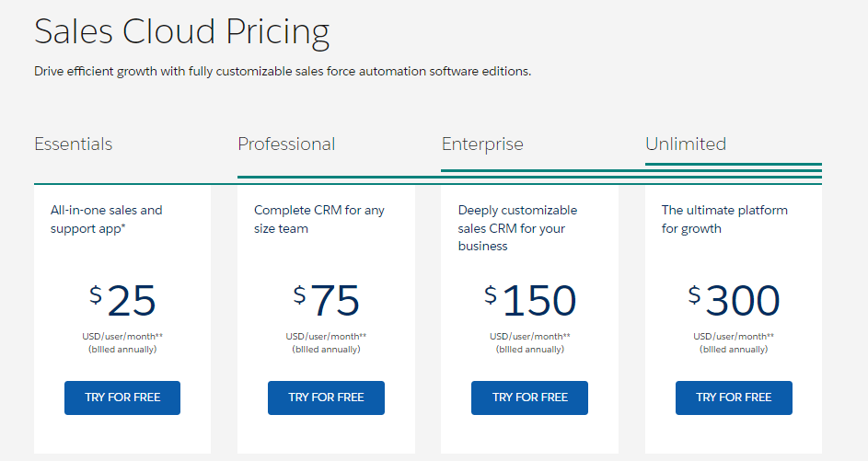Click the 'Drive efficient growth' subtitle text
868x461 pixels.
pyautogui.click(x=283, y=71)
